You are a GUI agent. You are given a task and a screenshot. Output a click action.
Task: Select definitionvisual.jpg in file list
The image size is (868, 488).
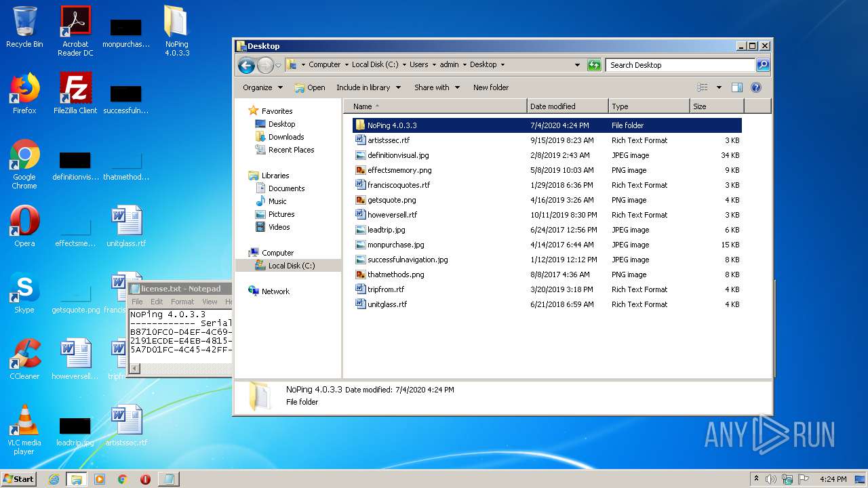548,155
